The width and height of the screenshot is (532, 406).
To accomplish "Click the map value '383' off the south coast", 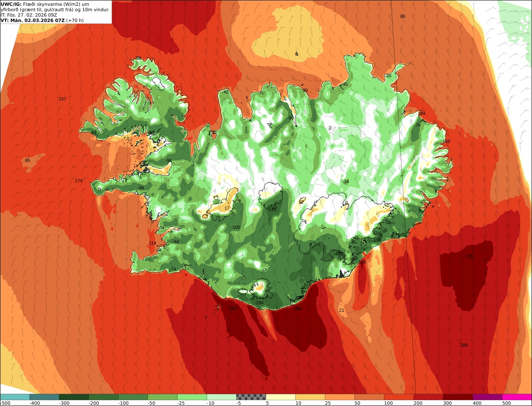I will coord(233,308).
